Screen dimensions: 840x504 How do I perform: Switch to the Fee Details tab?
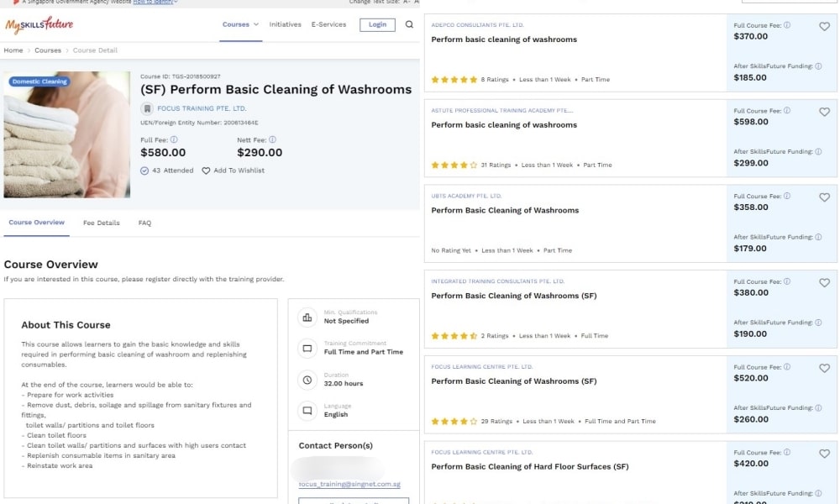tap(102, 223)
